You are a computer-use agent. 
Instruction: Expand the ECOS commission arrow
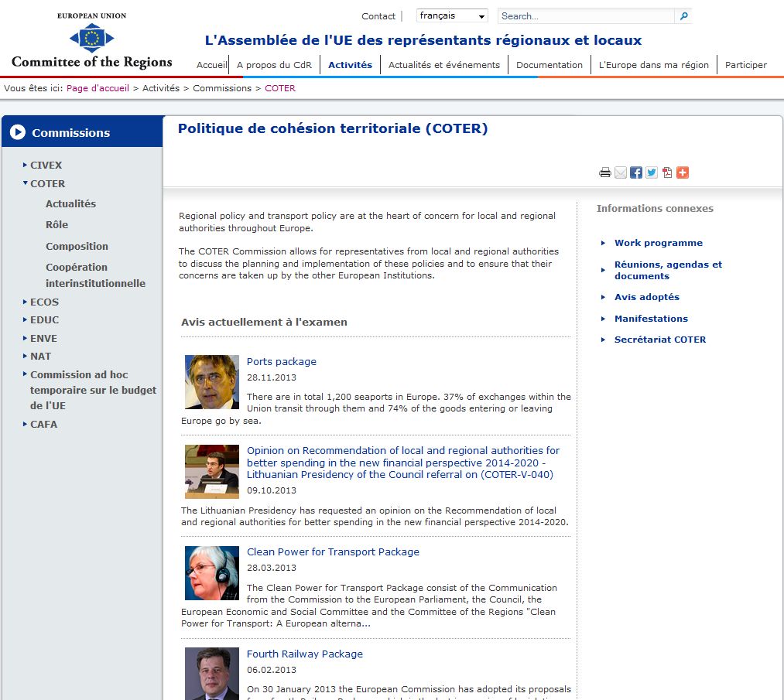[x=25, y=302]
